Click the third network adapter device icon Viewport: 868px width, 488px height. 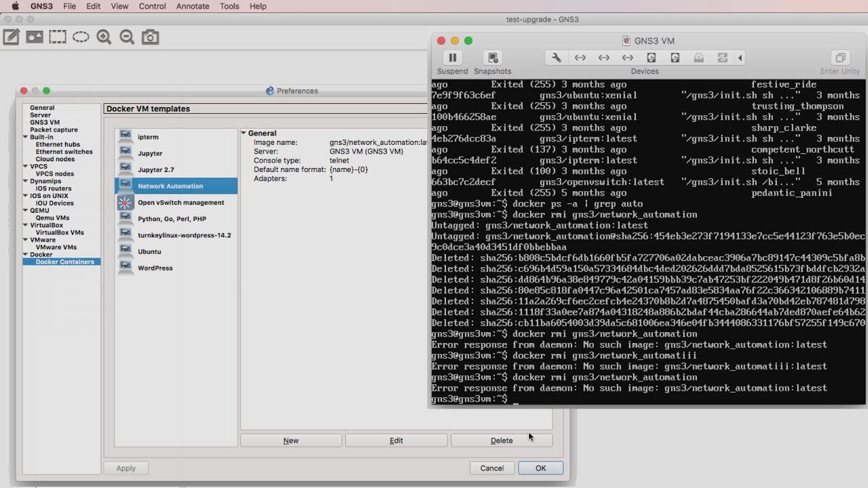(x=627, y=58)
